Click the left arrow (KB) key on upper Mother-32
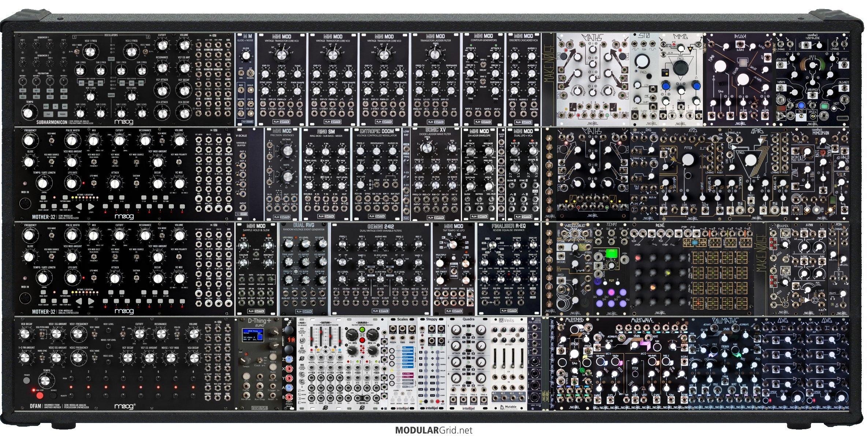The width and height of the screenshot is (868, 438). click(x=79, y=207)
